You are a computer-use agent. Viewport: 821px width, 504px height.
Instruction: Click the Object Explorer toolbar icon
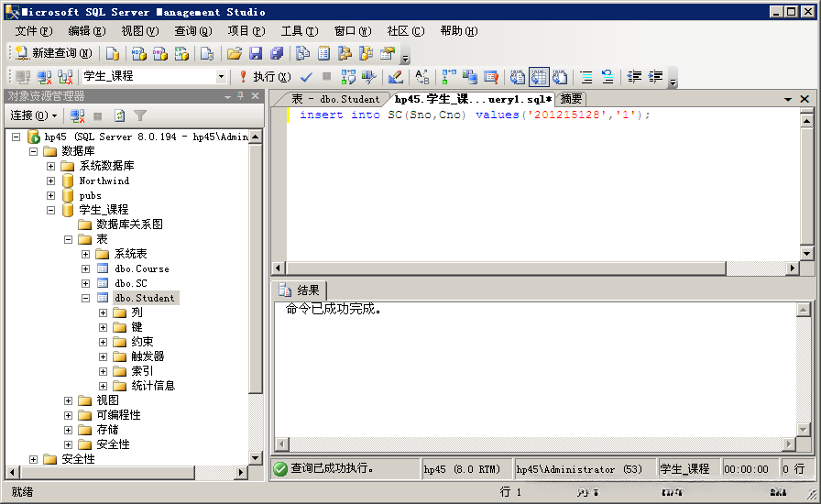345,53
